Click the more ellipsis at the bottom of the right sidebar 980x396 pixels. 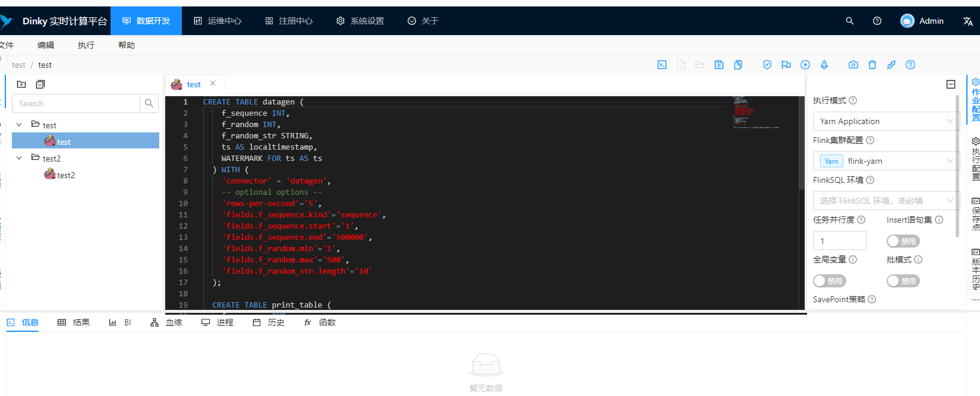click(x=975, y=300)
